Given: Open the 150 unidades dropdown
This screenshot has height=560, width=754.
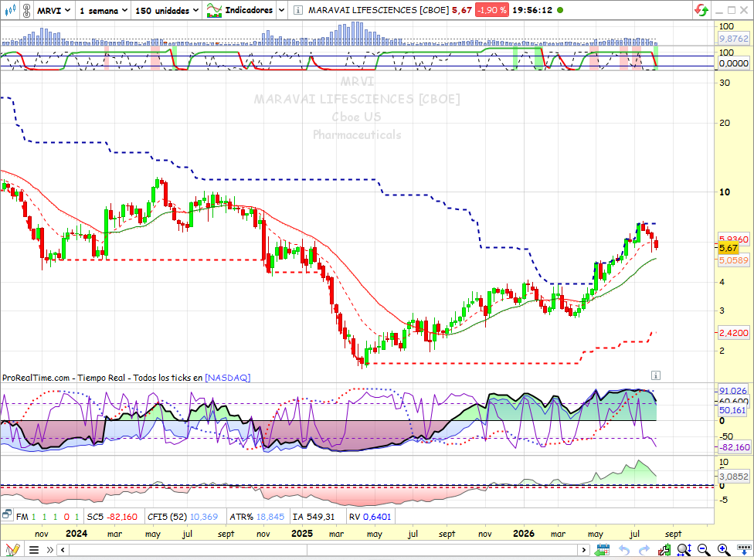Looking at the screenshot, I should [167, 10].
